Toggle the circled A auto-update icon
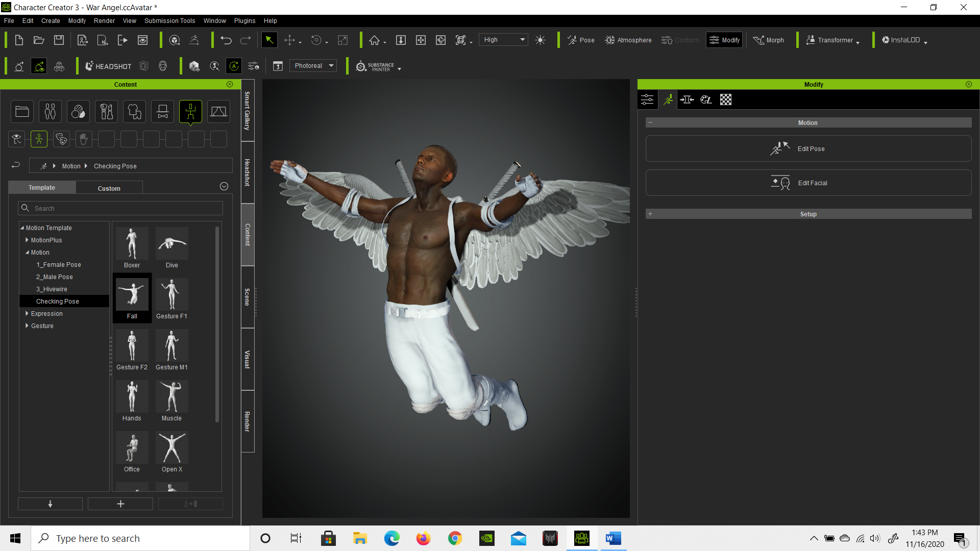Image resolution: width=980 pixels, height=551 pixels. tap(234, 66)
